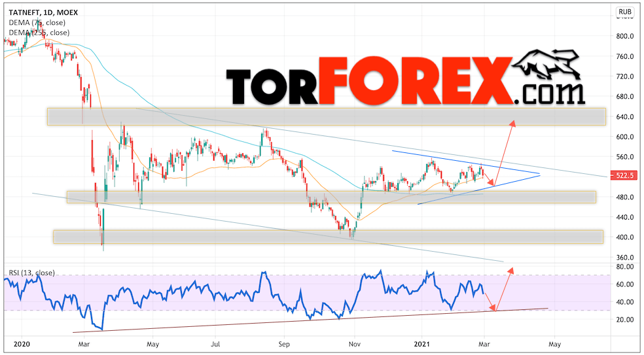Click the 2021 time axis label
This screenshot has height=355, width=644.
coord(421,344)
